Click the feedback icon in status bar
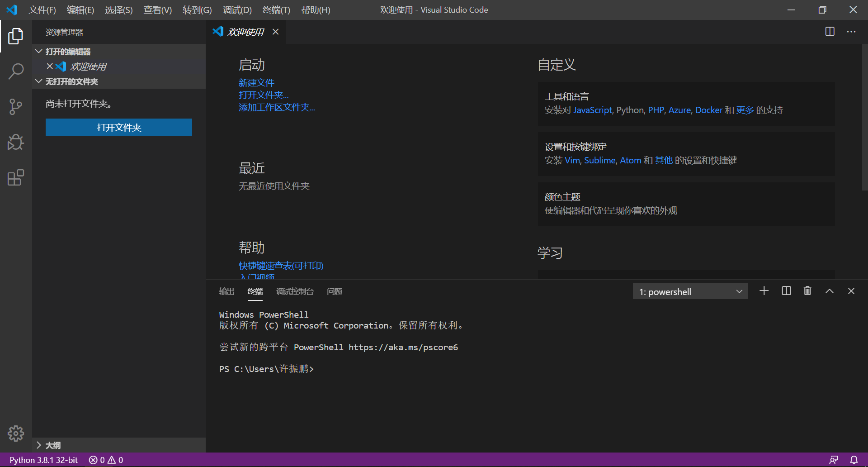Viewport: 868px width, 467px height. 834,460
